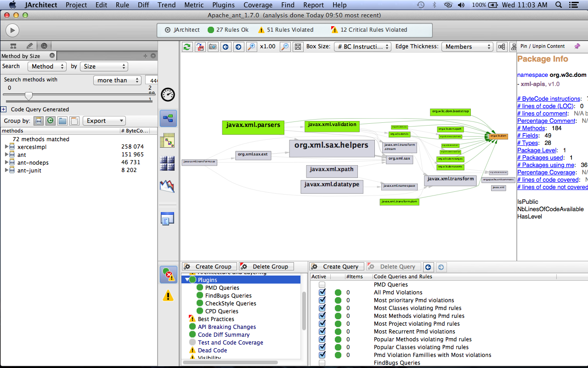This screenshot has width=588, height=368.
Task: Click the green refresh graph icon
Action: [187, 47]
